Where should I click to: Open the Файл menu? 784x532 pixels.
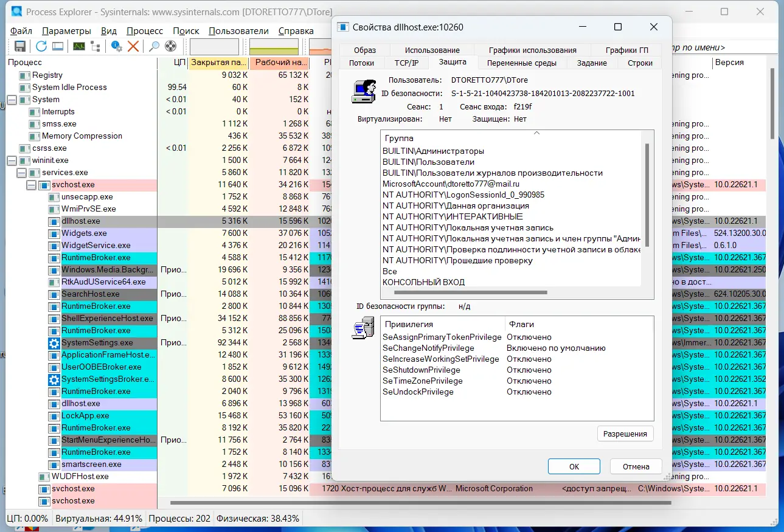[x=21, y=31]
